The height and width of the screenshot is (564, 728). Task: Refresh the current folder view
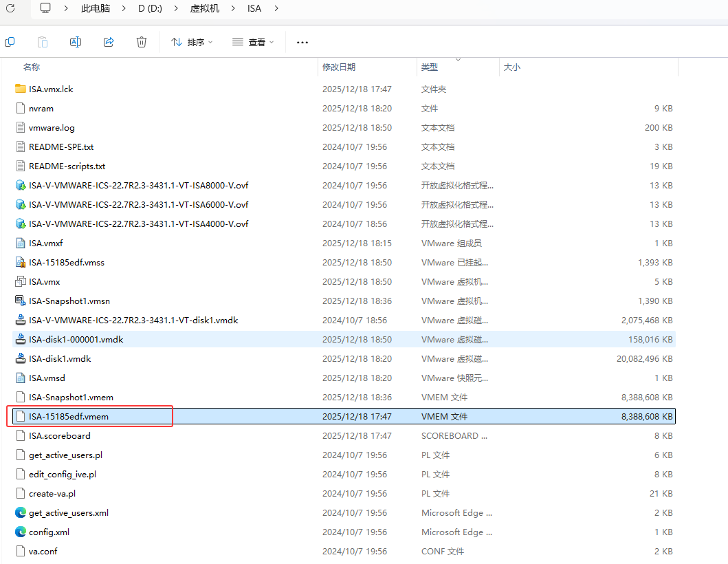click(10, 8)
